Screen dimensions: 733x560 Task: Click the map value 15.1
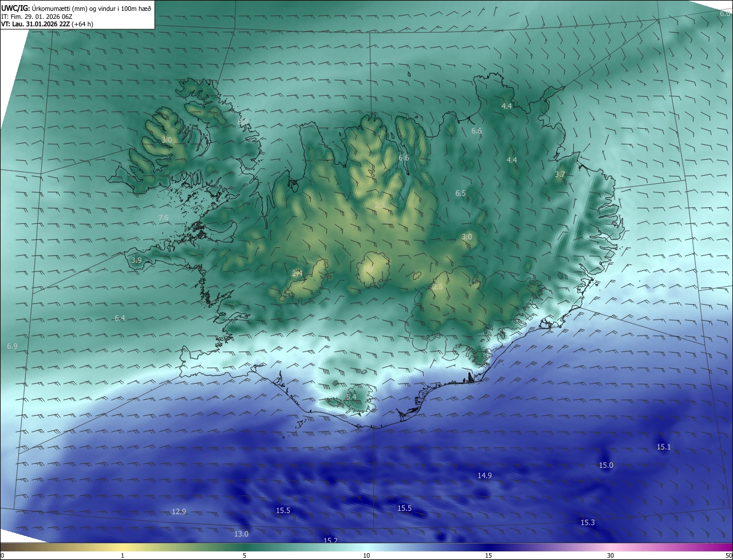[664, 447]
